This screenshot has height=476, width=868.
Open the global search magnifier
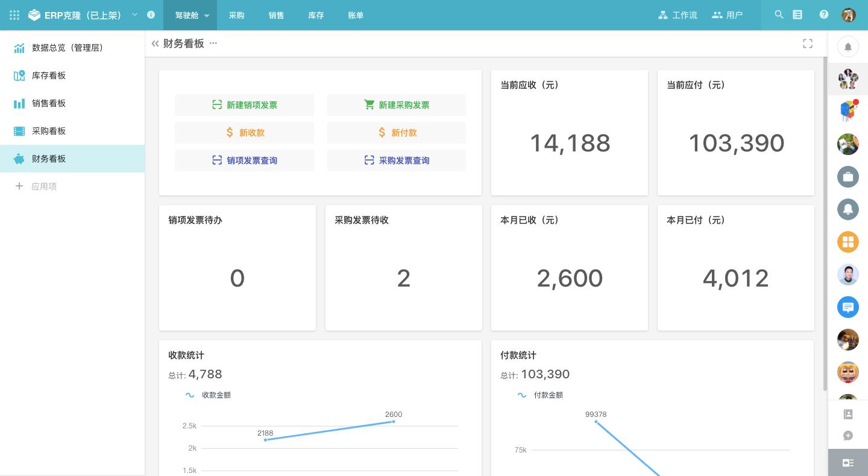779,15
